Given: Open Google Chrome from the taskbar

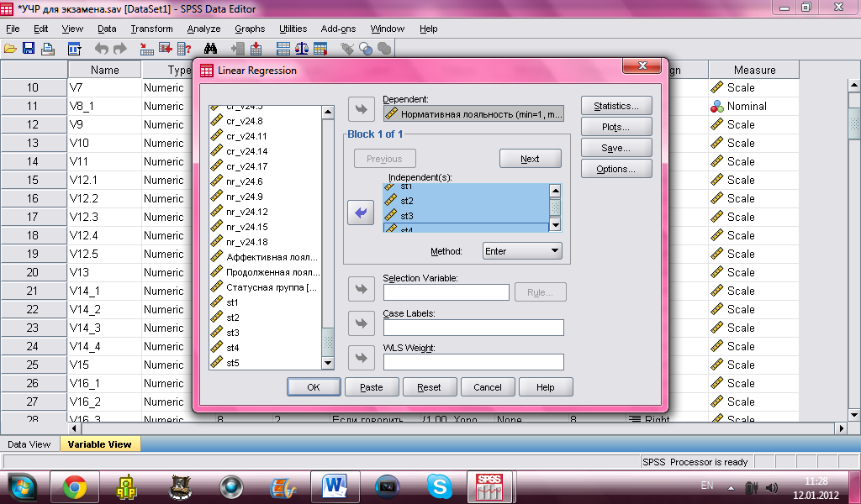Looking at the screenshot, I should click(x=75, y=487).
